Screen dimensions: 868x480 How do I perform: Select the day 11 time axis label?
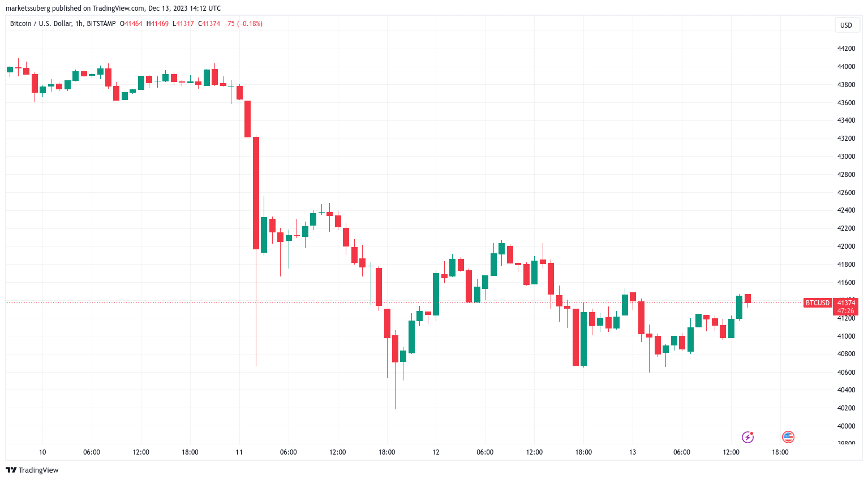tap(239, 452)
